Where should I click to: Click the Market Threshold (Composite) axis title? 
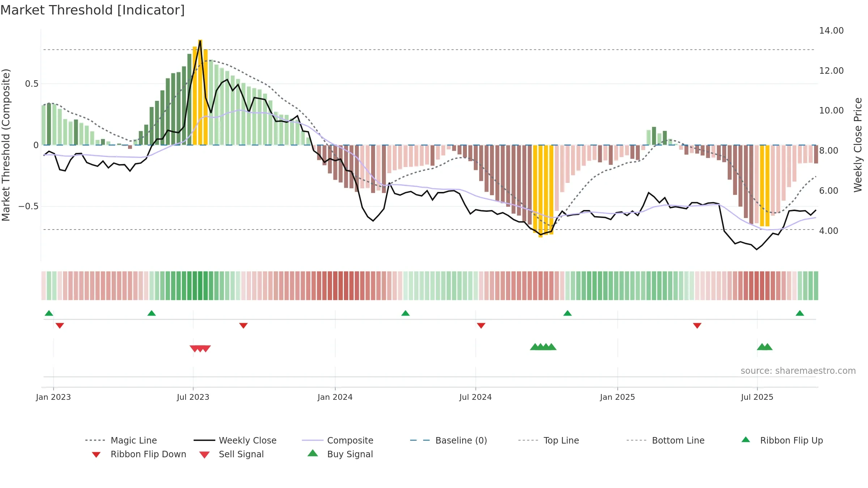tap(6, 145)
